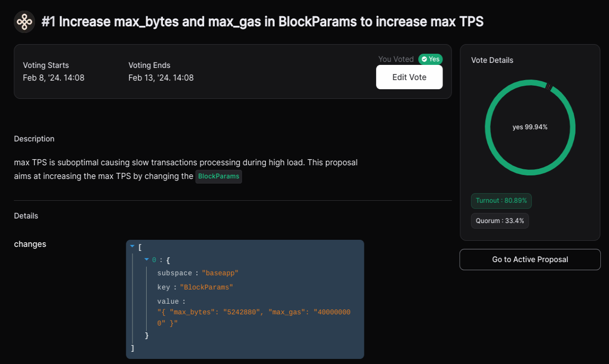Screen dimensions: 609x364
Task: Click the green Yes vote badge
Action: (430, 59)
